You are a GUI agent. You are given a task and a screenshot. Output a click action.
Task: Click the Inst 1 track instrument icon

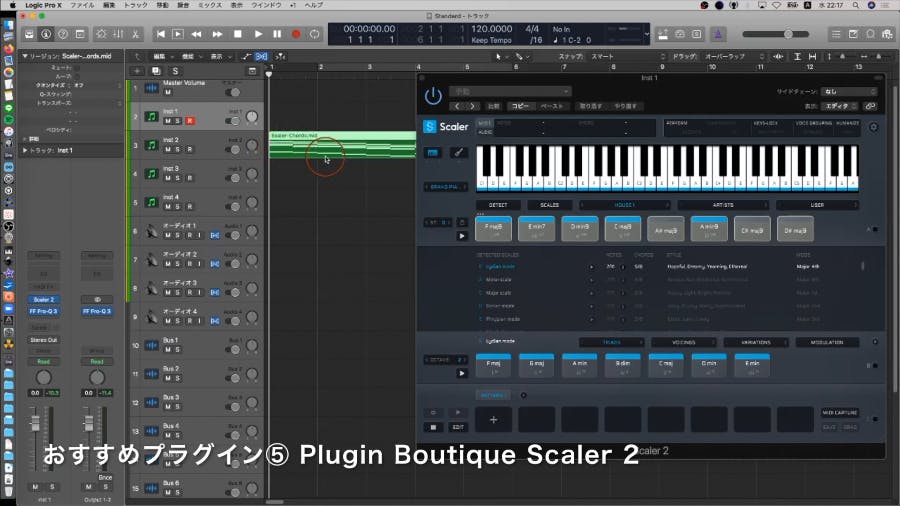tap(152, 116)
